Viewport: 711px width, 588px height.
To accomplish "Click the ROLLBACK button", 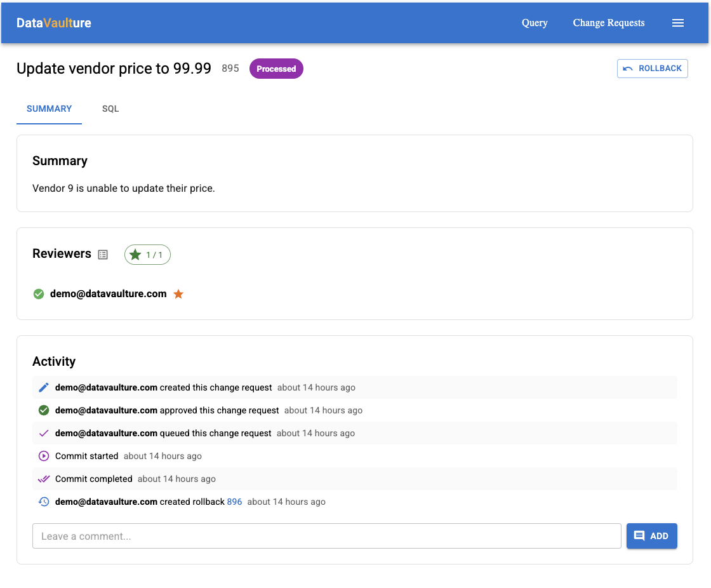I will click(x=652, y=69).
